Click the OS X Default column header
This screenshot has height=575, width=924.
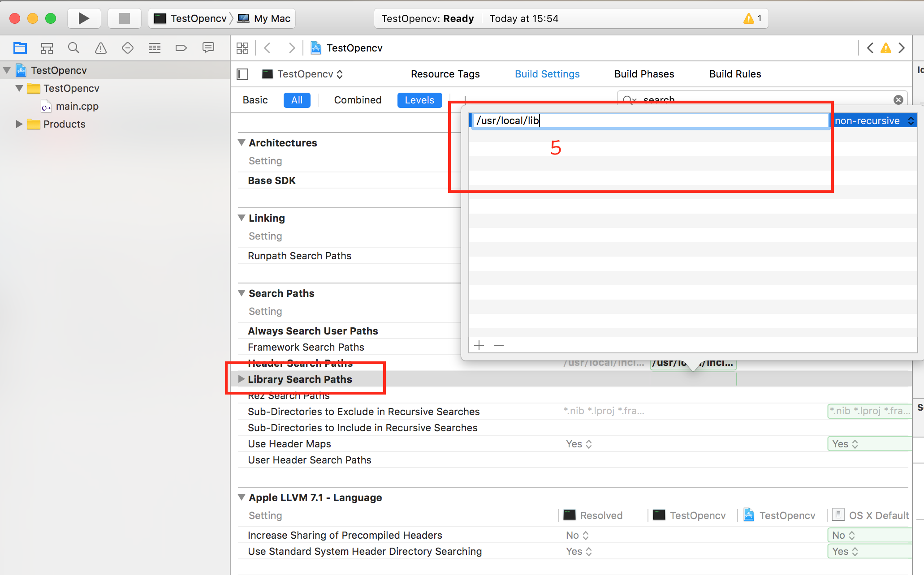coord(870,515)
